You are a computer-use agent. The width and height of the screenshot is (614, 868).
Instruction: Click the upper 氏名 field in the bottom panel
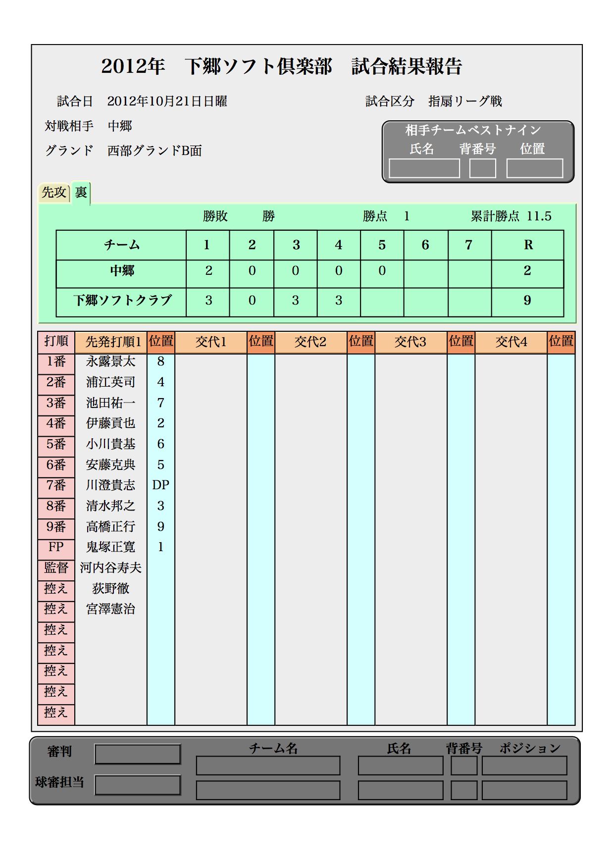(x=401, y=766)
